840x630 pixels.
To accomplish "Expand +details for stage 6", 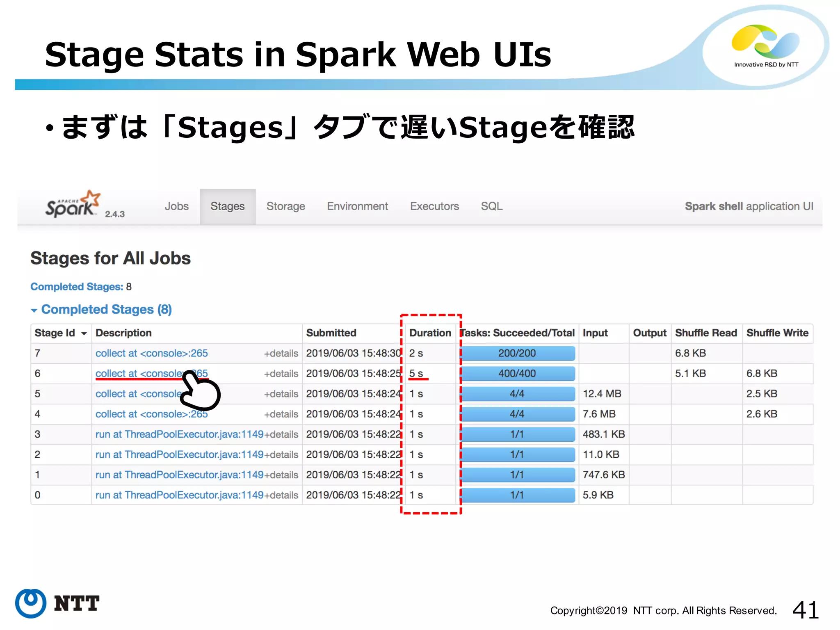I will (x=281, y=374).
